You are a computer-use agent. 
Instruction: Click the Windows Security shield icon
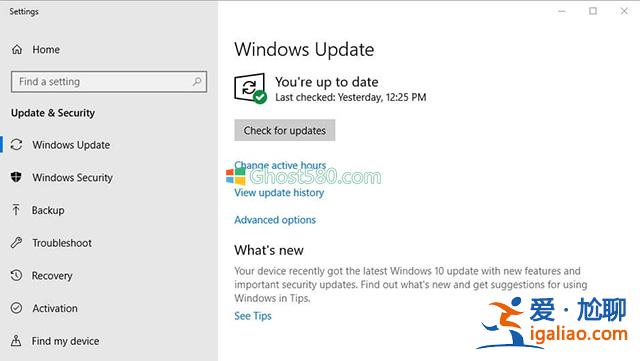click(x=16, y=177)
